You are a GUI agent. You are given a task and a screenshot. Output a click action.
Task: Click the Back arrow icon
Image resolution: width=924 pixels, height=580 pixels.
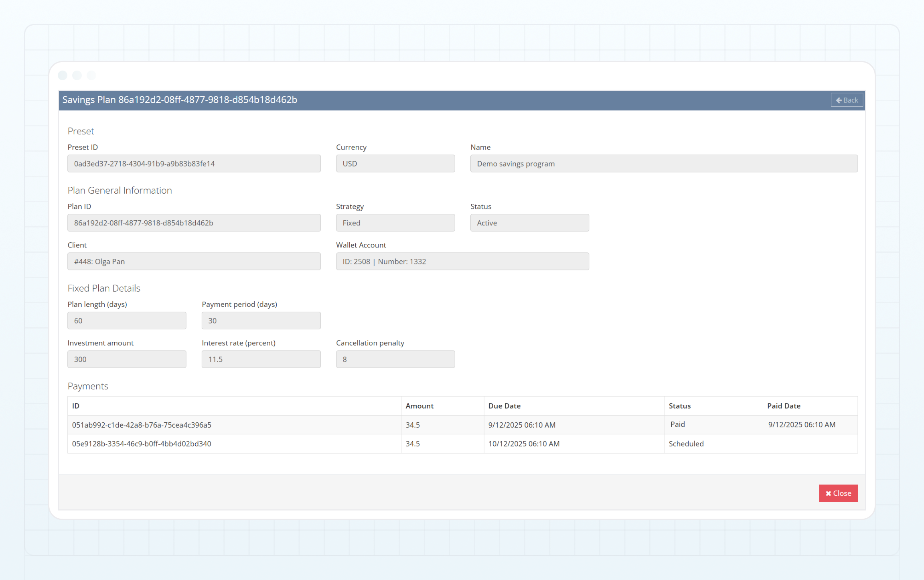pos(839,100)
